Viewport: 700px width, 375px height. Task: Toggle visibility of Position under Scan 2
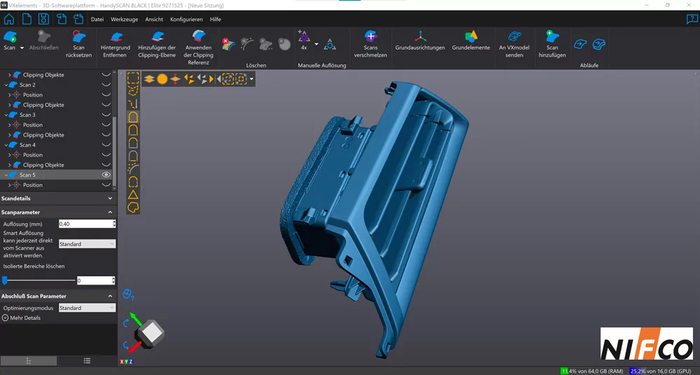106,95
